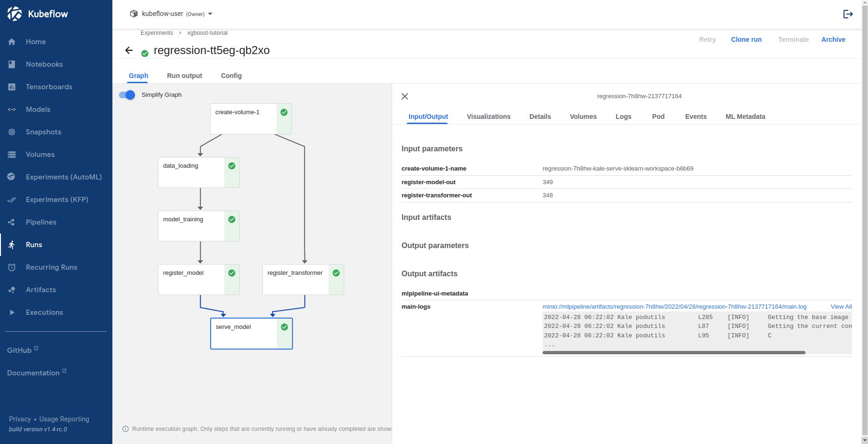Click View All for main-logs
Image resolution: width=868 pixels, height=444 pixels.
coord(841,307)
